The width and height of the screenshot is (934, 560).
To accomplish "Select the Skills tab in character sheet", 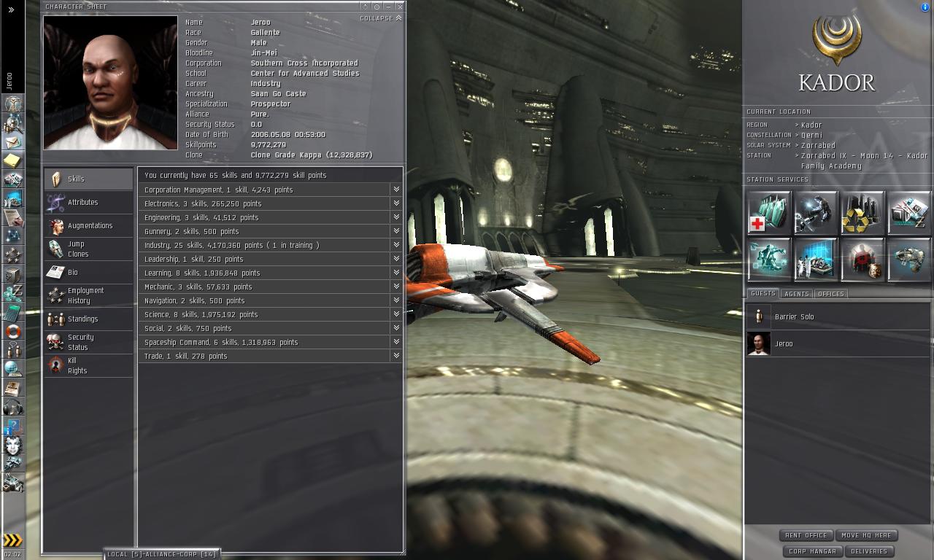I will tap(88, 179).
